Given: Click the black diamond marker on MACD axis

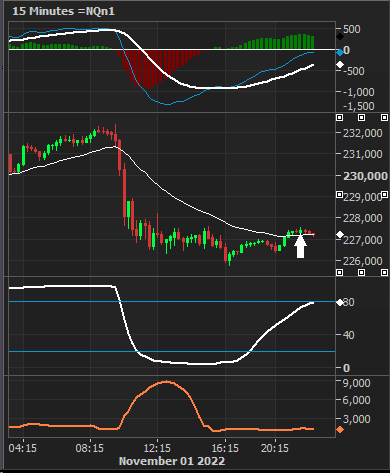Looking at the screenshot, I should click(340, 37).
